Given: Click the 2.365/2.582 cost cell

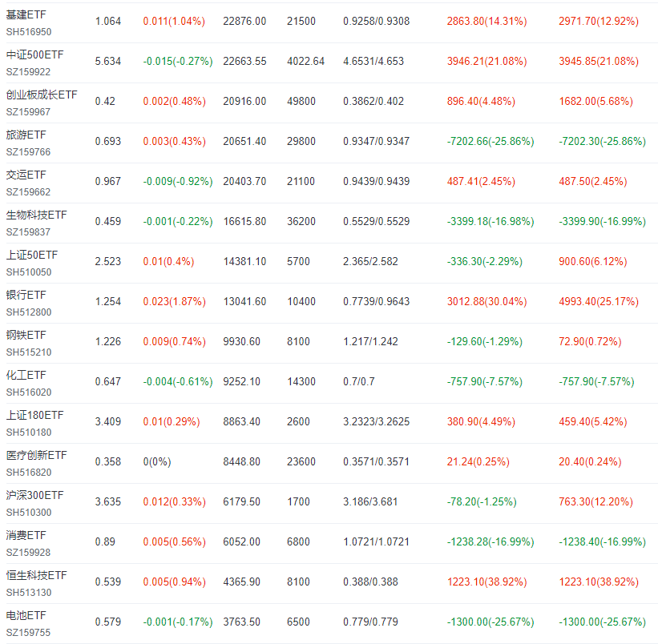Looking at the screenshot, I should point(370,261).
